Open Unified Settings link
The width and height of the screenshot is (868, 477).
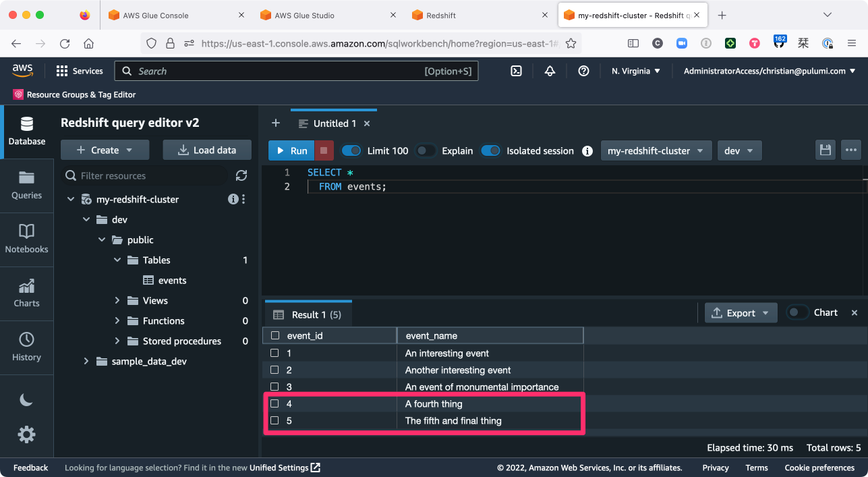click(x=285, y=468)
